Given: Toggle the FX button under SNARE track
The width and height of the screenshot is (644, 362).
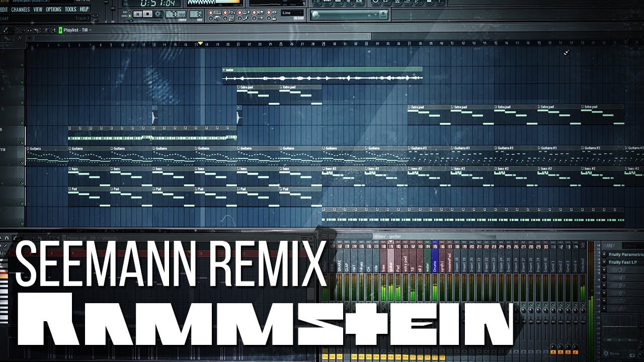Looking at the screenshot, I should [339, 356].
